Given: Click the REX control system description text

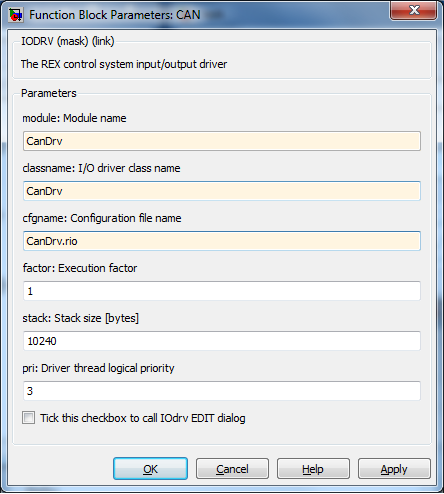Looking at the screenshot, I should click(124, 64).
